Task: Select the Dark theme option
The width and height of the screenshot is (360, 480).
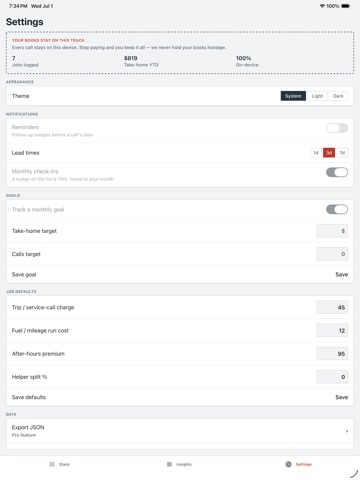Action: [338, 96]
